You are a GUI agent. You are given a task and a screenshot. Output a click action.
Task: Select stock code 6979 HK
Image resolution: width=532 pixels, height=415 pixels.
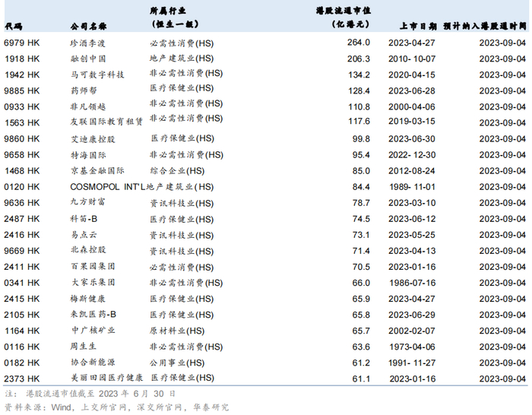(22, 43)
